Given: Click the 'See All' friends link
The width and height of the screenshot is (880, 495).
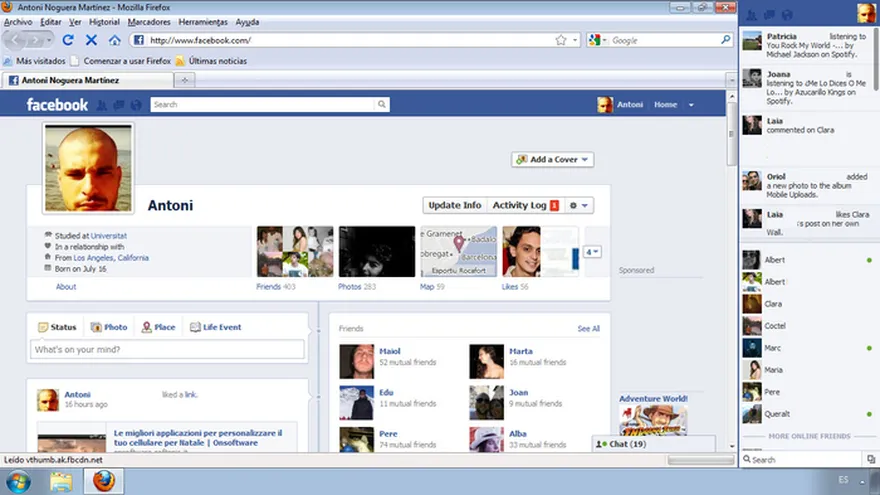Looking at the screenshot, I should [588, 328].
